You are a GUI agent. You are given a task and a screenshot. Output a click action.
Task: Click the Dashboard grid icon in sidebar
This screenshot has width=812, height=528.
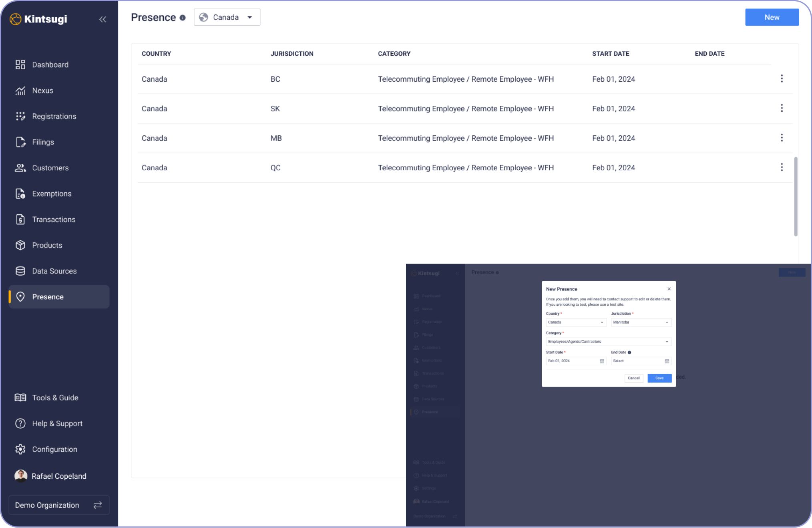tap(20, 64)
